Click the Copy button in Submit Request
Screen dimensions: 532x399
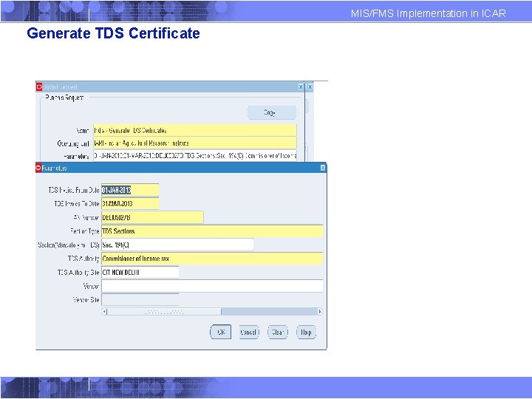click(x=272, y=112)
